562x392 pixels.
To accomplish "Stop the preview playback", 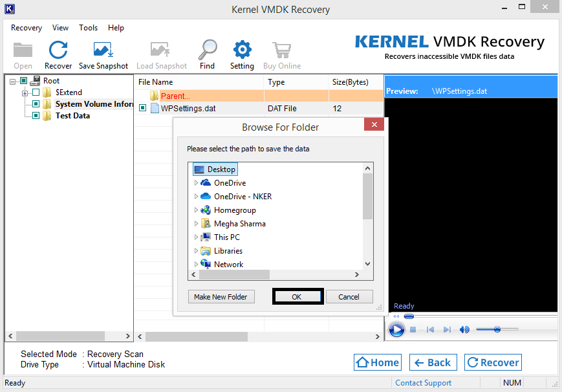I will (413, 330).
